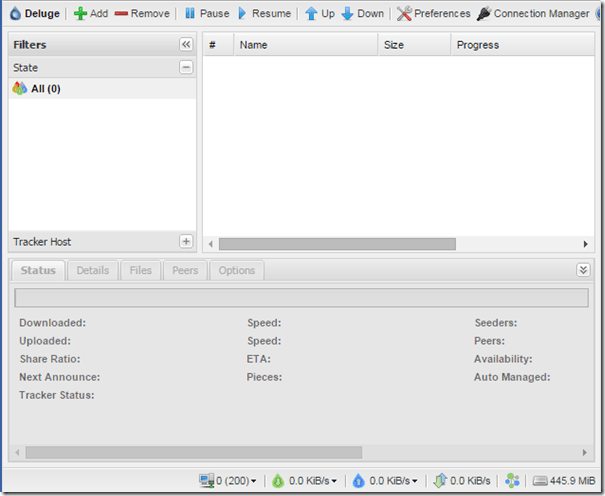
Task: Switch to the Peers tab
Action: [x=185, y=270]
